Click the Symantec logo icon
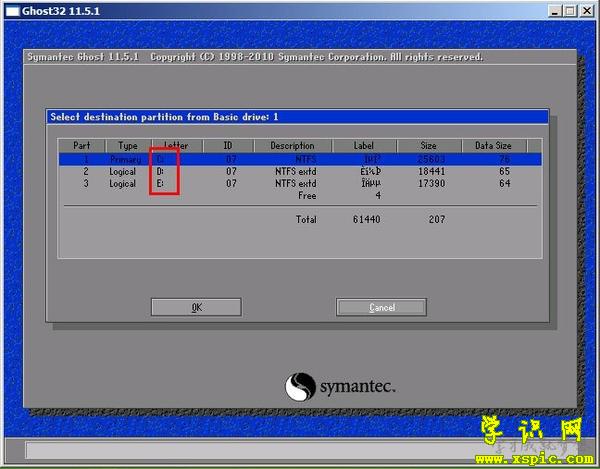This screenshot has width=600, height=469. (300, 387)
